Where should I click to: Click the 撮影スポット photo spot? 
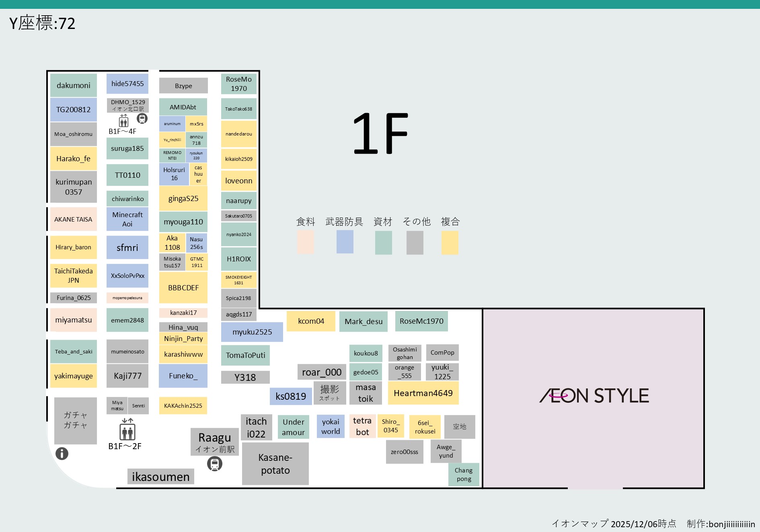pyautogui.click(x=330, y=393)
